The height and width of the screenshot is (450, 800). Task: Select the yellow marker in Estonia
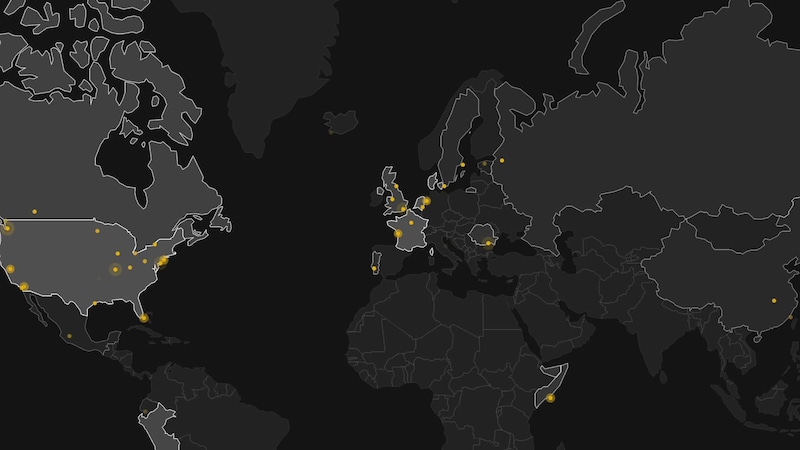click(485, 163)
